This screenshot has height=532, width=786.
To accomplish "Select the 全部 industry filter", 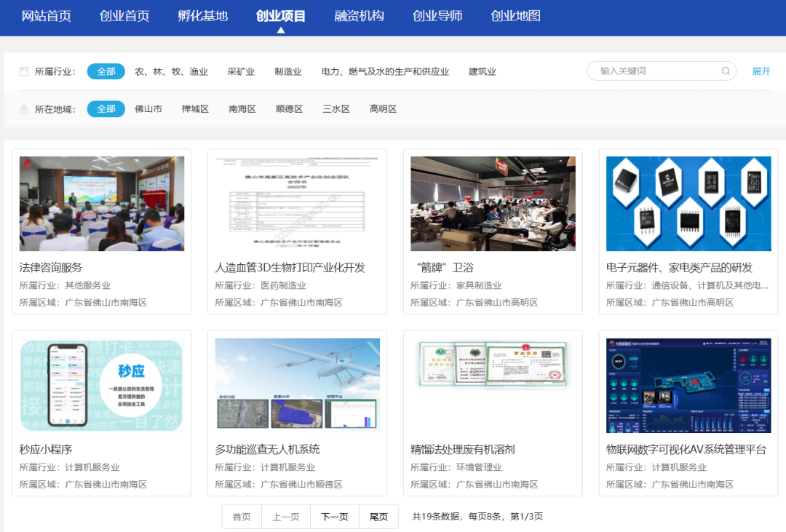I will (x=106, y=71).
